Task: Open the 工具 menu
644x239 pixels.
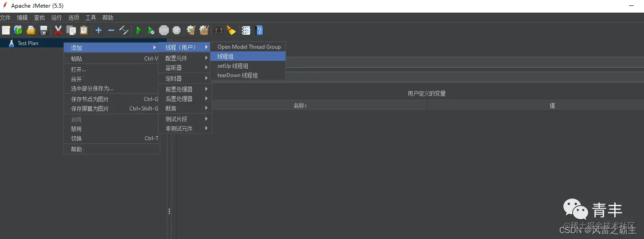Action: pyautogui.click(x=91, y=18)
